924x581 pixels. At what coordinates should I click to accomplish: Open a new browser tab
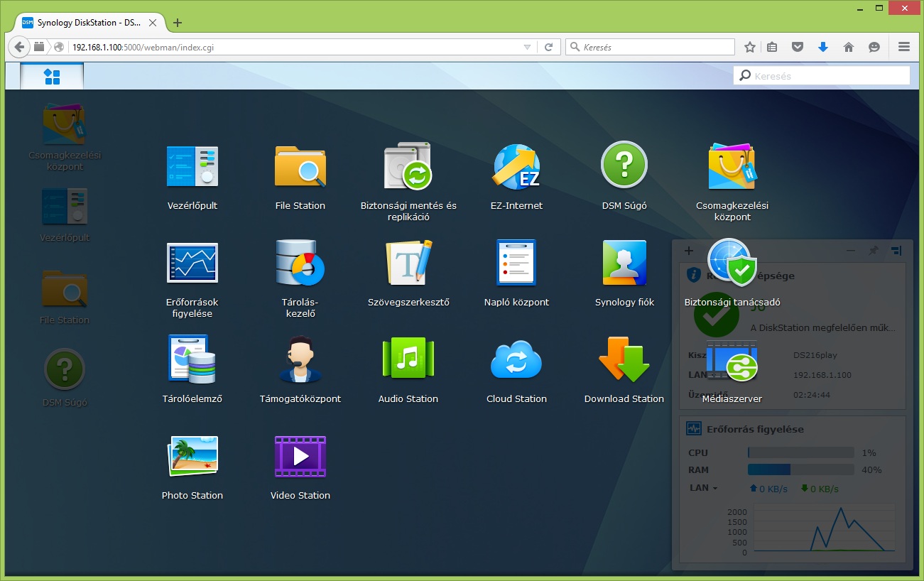pyautogui.click(x=178, y=22)
